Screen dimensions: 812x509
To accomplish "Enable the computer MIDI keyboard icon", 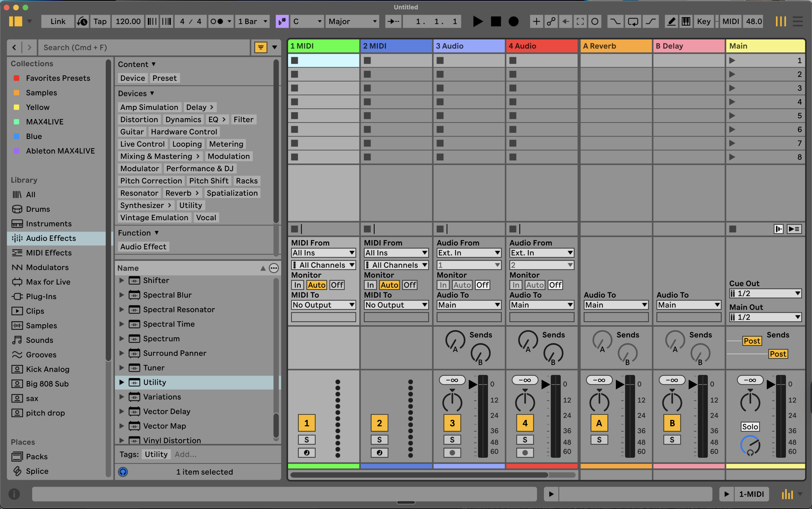I will point(685,22).
